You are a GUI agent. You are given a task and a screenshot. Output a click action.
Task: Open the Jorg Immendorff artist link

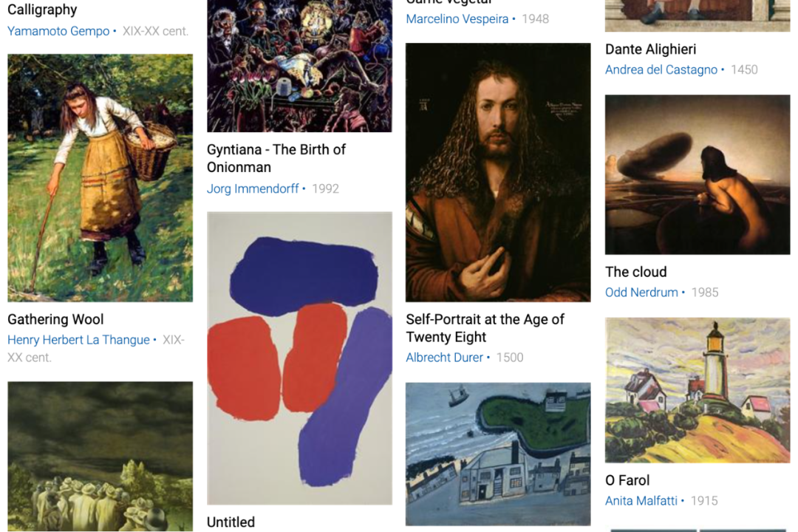(x=253, y=188)
